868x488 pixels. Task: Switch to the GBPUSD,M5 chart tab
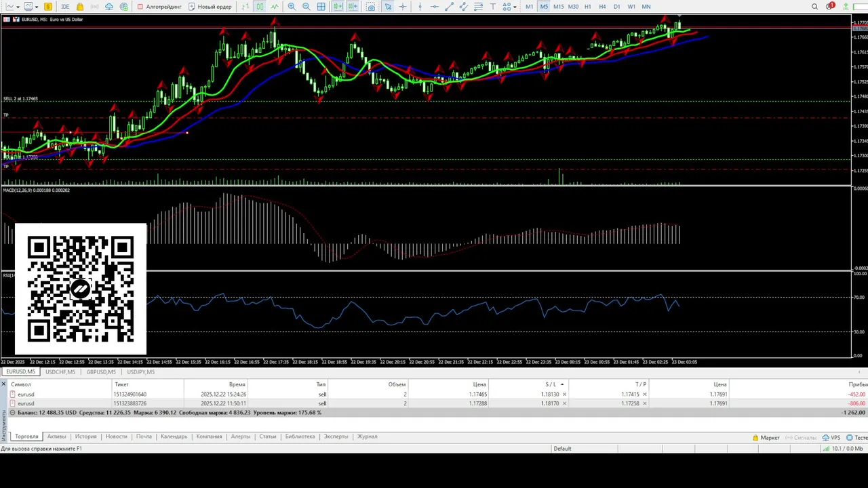(x=101, y=372)
